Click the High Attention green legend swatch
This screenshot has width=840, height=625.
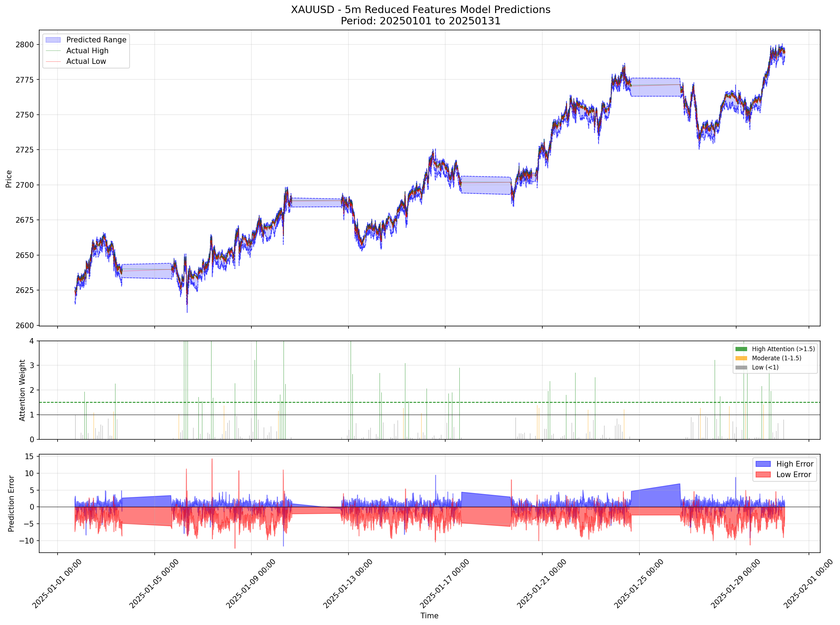[x=741, y=349]
